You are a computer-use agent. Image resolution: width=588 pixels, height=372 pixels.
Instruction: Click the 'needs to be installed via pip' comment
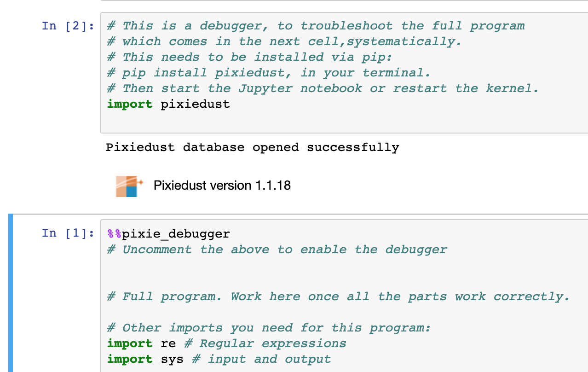click(249, 57)
